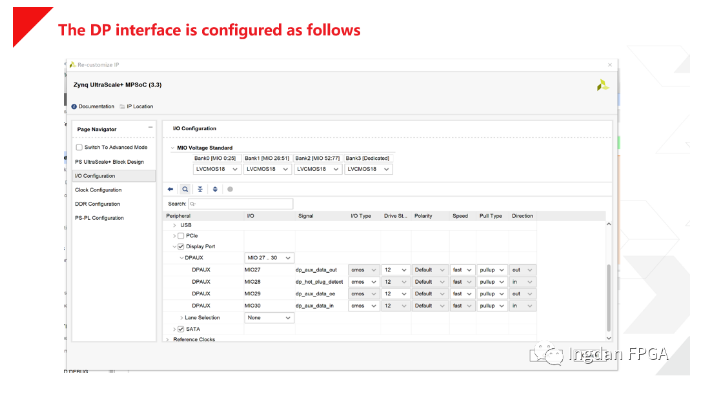
Task: Open the Documentation link
Action: point(96,107)
